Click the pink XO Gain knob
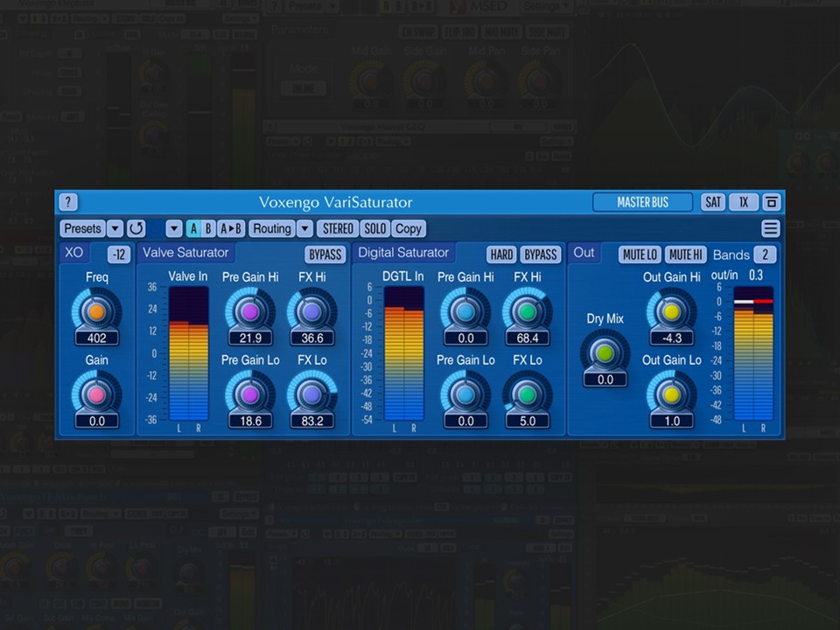The width and height of the screenshot is (840, 630). 96,395
